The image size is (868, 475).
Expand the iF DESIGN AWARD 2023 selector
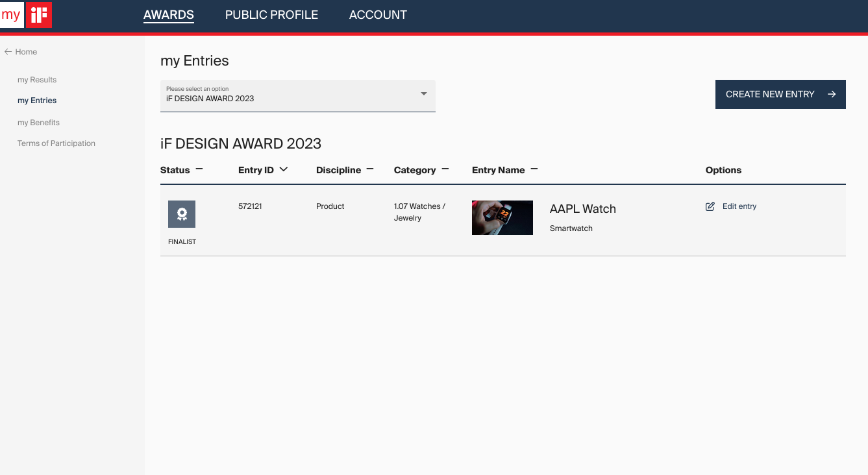coord(423,95)
